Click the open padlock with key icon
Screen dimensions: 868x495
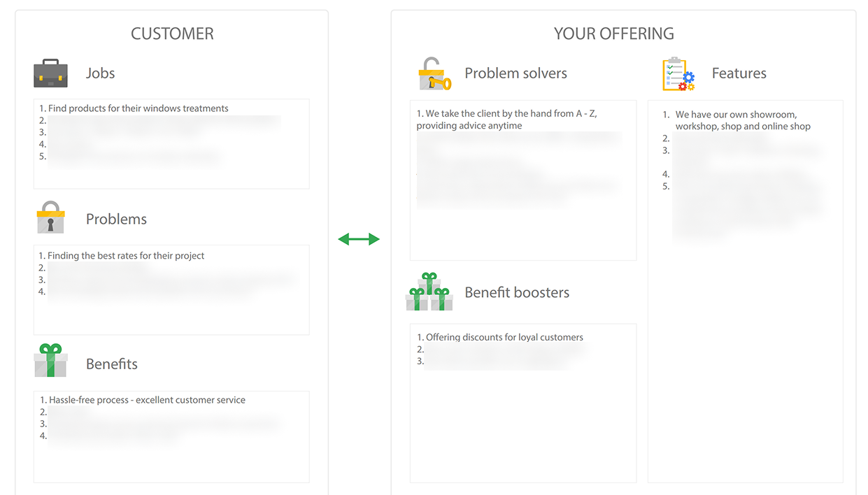[x=434, y=74]
